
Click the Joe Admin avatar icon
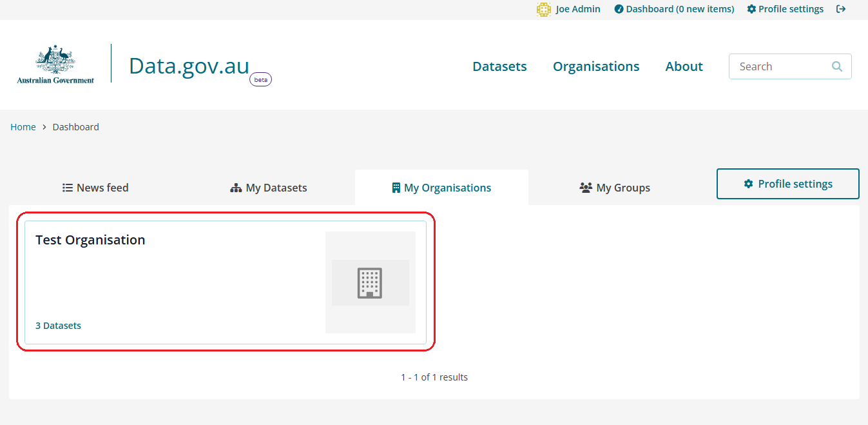point(544,10)
